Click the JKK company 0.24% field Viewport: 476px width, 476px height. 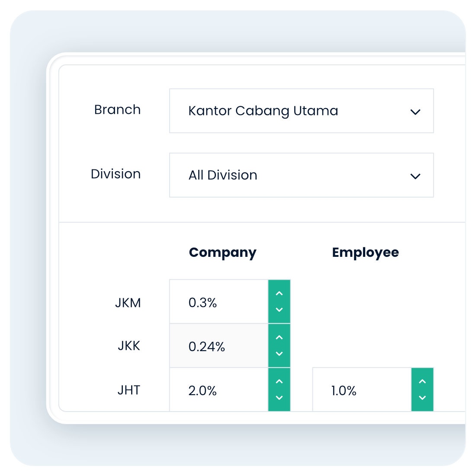coord(219,346)
